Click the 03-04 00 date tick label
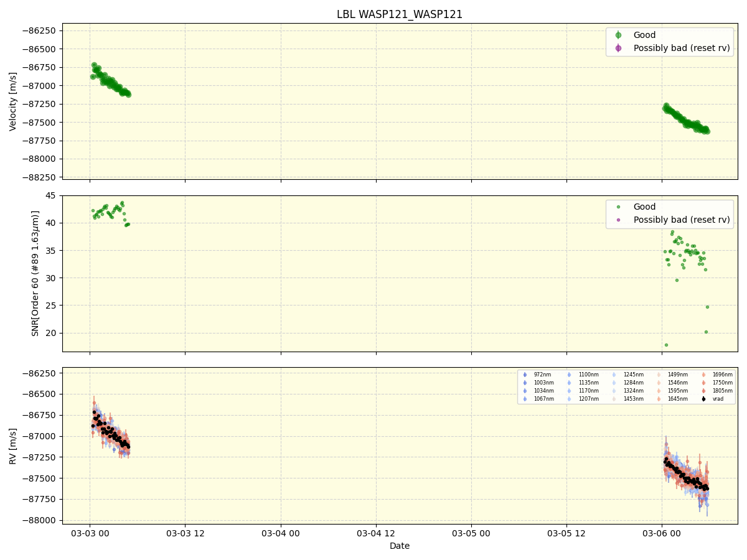This screenshot has height=560, width=747. point(281,533)
